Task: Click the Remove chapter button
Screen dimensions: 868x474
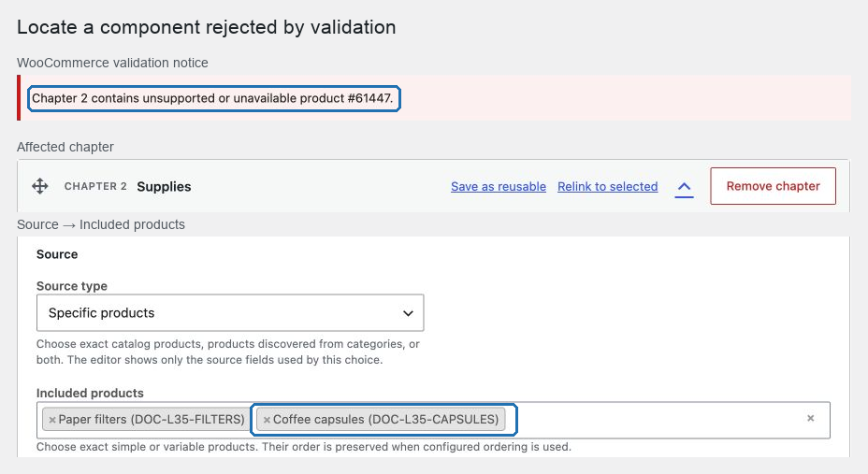Action: point(773,186)
